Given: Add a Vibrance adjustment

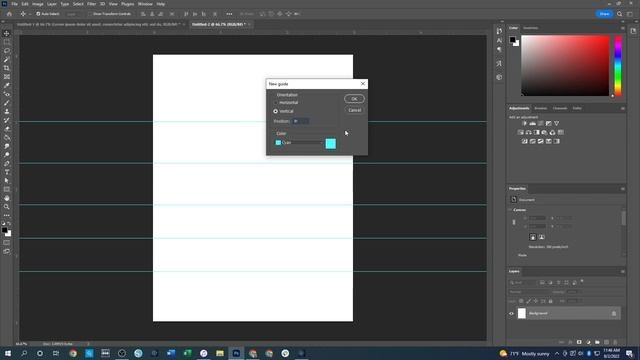Looking at the screenshot, I should click(556, 123).
